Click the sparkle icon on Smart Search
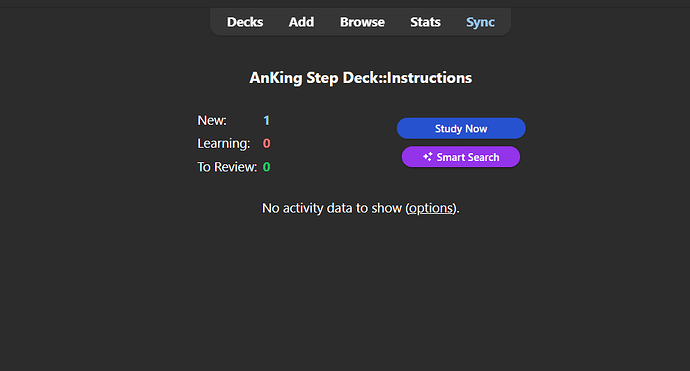The width and height of the screenshot is (690, 371). tap(427, 157)
